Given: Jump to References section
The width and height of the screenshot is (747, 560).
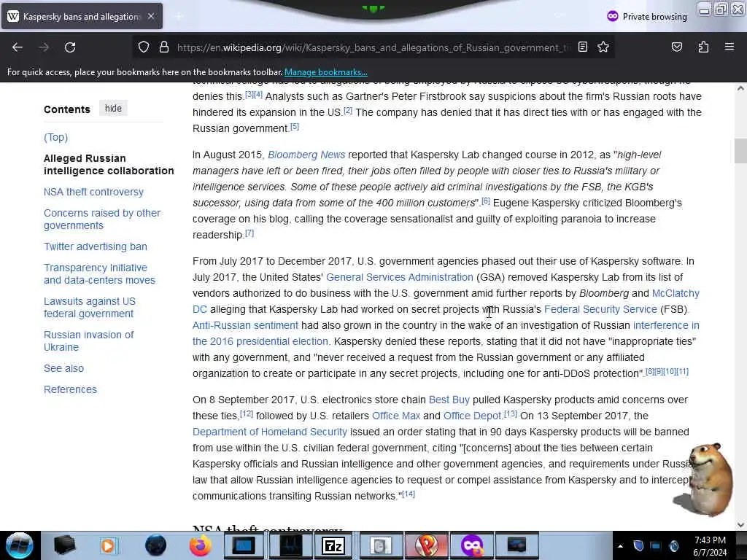Looking at the screenshot, I should click(70, 389).
